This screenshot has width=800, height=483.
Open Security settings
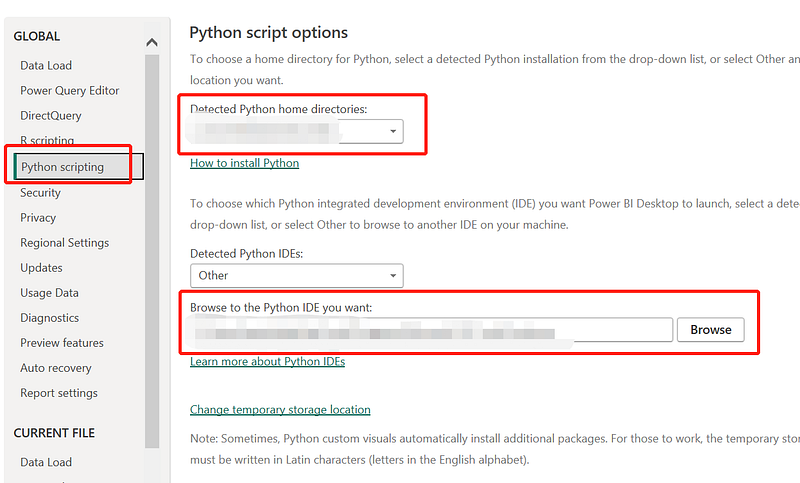(40, 192)
